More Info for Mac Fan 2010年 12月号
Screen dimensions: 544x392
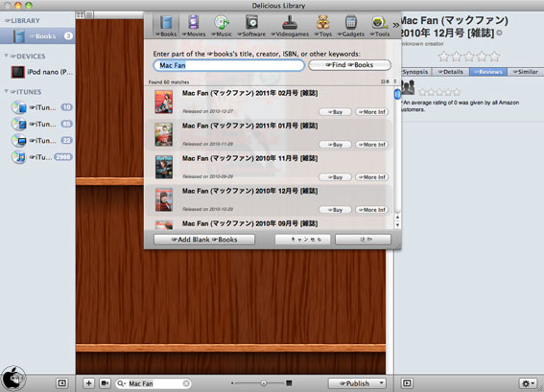coord(372,210)
